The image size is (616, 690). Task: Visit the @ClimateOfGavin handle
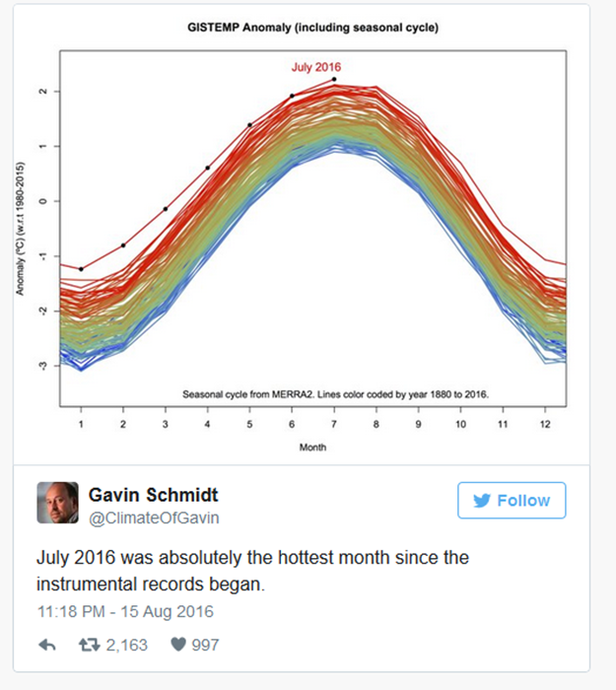(x=154, y=517)
